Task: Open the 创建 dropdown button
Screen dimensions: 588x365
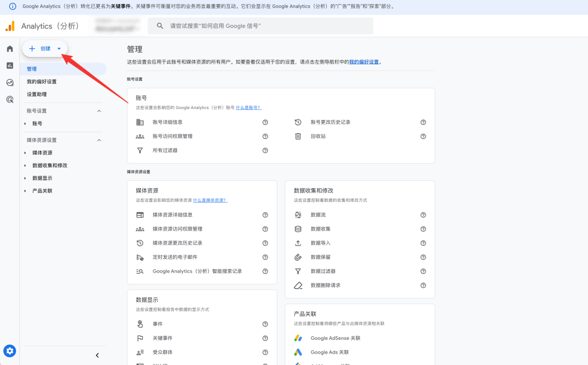Action: pos(45,49)
